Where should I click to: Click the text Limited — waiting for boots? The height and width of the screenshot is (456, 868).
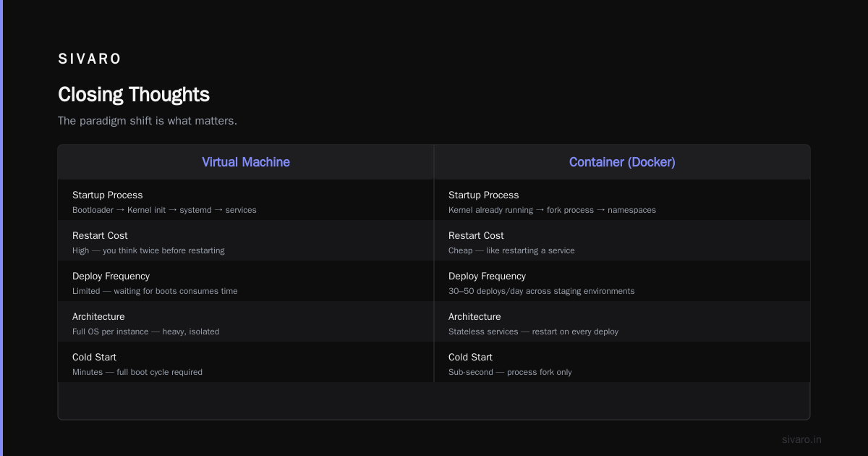pyautogui.click(x=155, y=291)
